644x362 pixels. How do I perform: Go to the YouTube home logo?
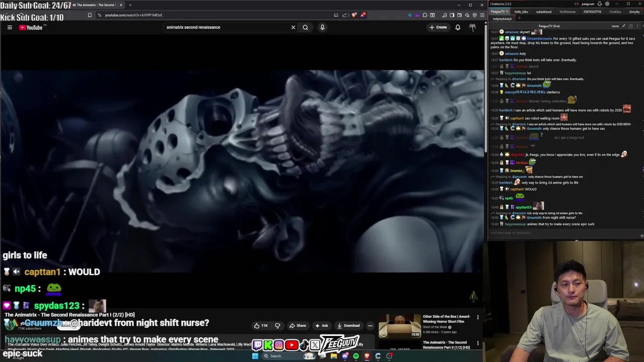click(31, 27)
